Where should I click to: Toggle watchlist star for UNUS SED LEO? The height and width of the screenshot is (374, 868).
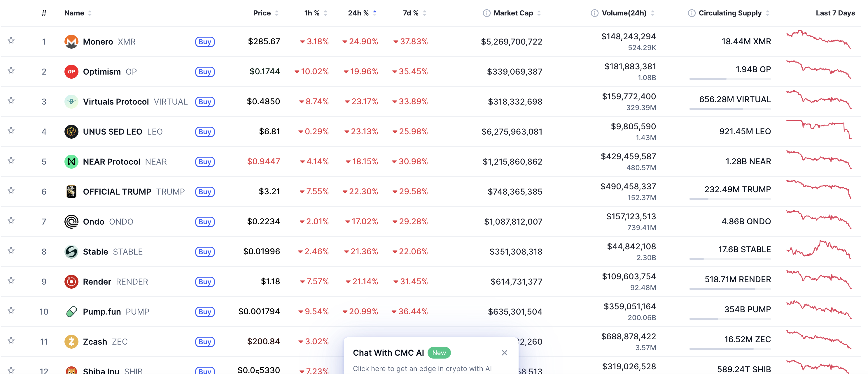point(11,130)
